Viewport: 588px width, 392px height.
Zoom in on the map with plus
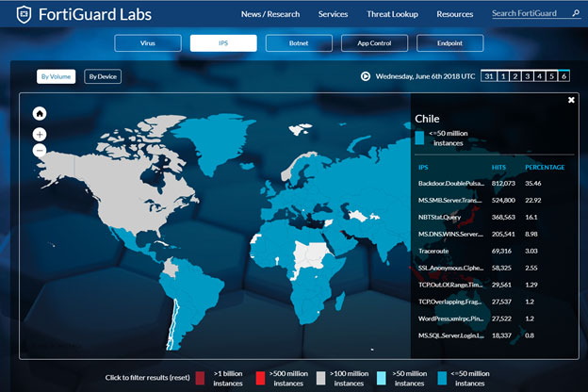pyautogui.click(x=40, y=135)
